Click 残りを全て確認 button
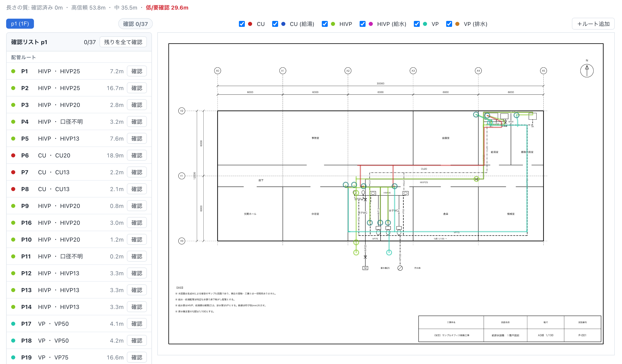 [x=123, y=42]
